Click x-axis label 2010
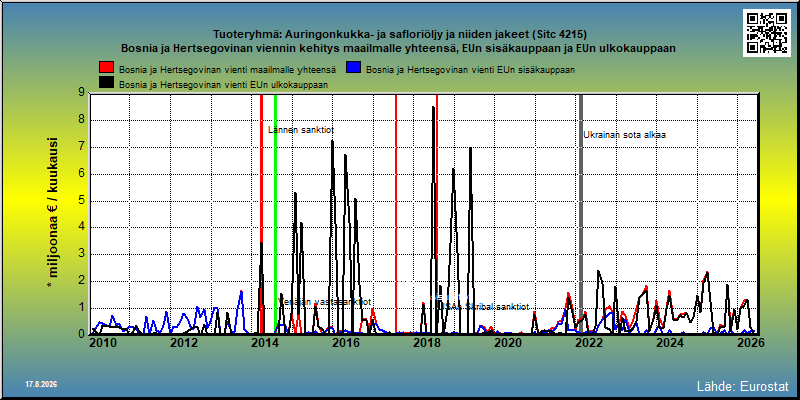Image resolution: width=800 pixels, height=400 pixels. click(103, 343)
